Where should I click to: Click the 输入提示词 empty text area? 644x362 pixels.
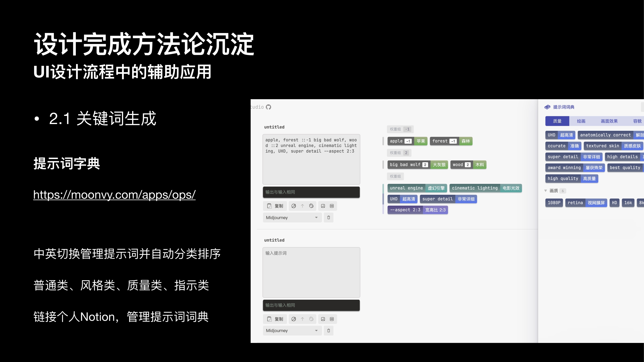[x=311, y=272]
